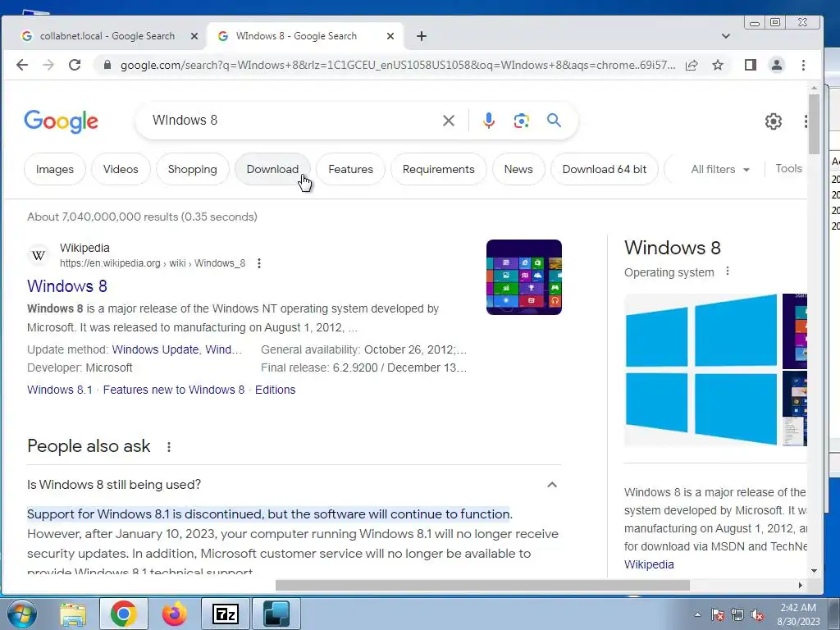Click the padlock site info icon
840x630 pixels.
click(107, 65)
